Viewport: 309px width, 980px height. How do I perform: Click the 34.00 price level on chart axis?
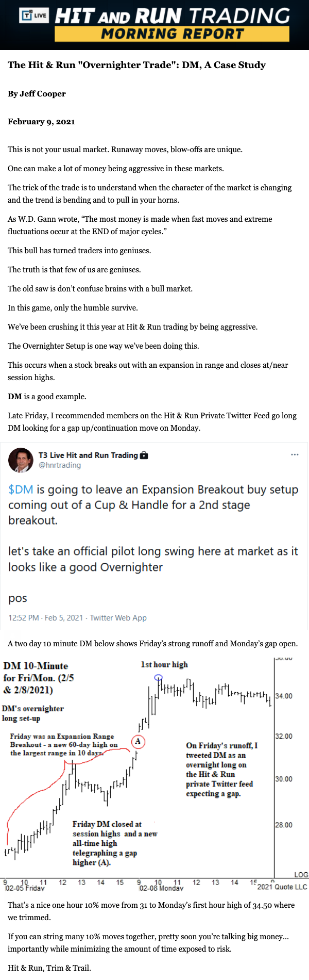284,696
